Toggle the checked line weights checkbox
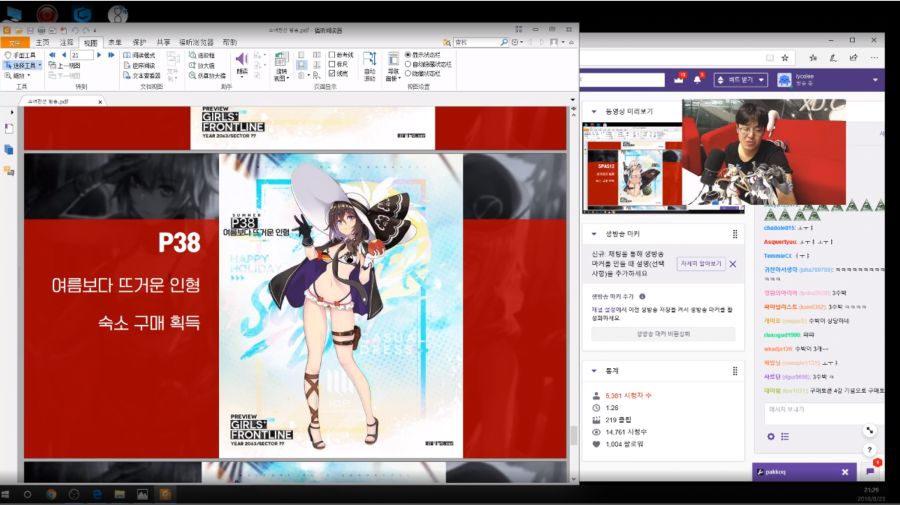 tap(332, 73)
